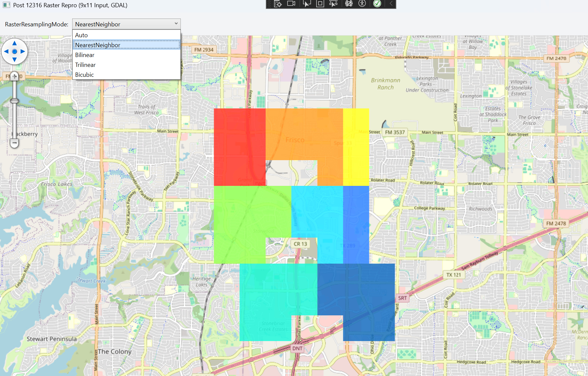
Task: Toggle the display layout adorners square
Action: [x=320, y=4]
